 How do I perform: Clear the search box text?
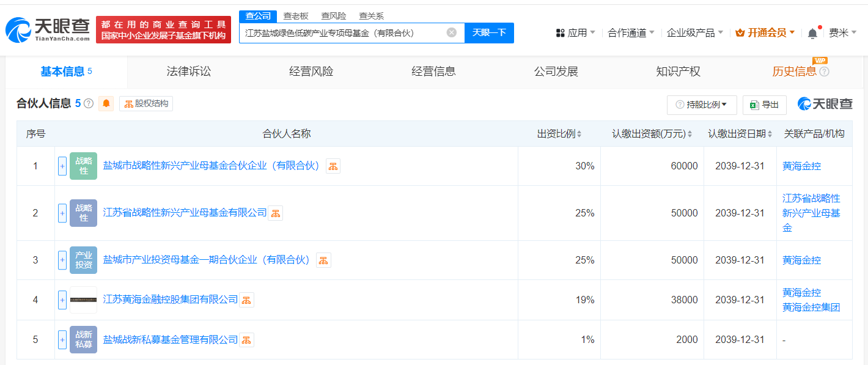click(452, 33)
